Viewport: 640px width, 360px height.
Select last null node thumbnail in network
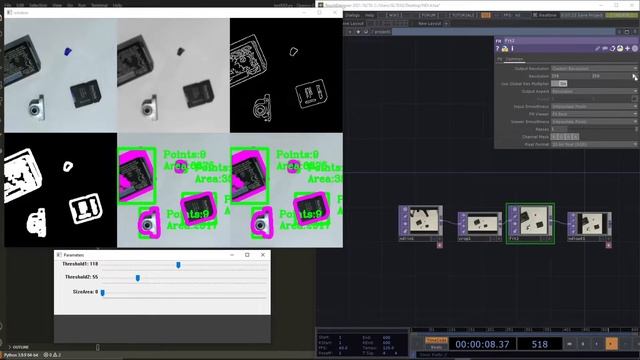592,224
